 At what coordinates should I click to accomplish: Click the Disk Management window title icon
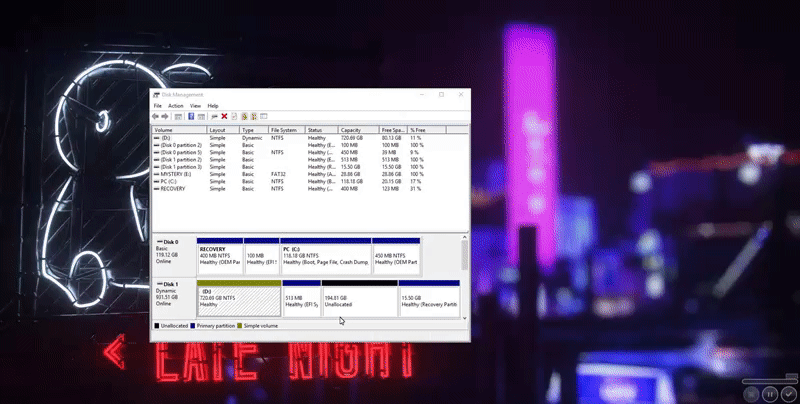point(156,95)
